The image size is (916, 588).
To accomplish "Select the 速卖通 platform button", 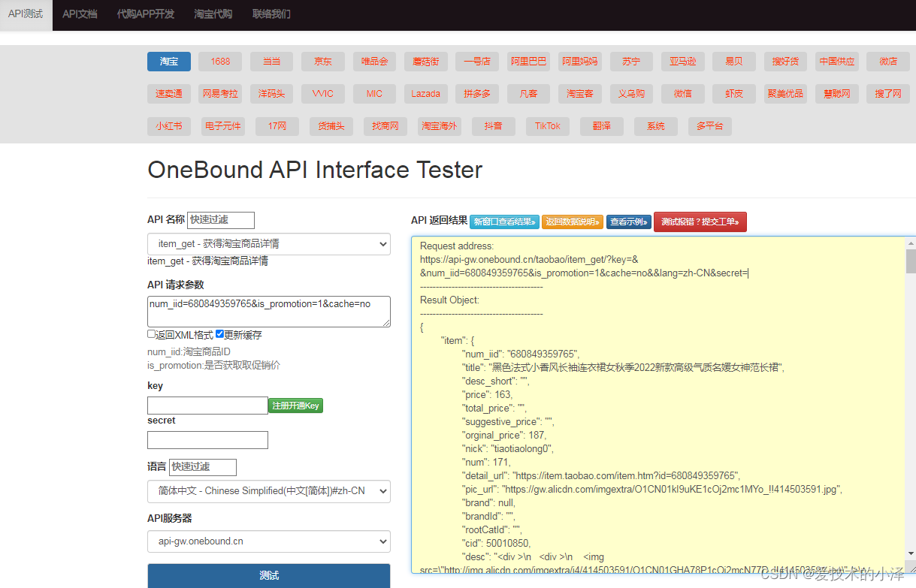I will click(169, 94).
